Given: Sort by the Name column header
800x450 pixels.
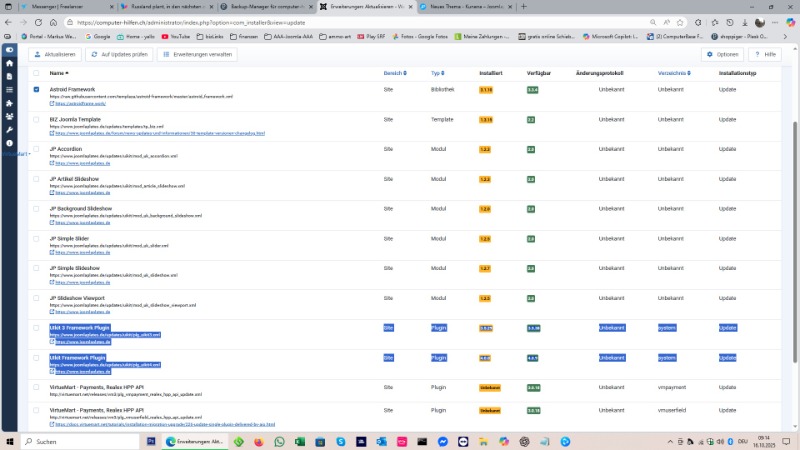Looking at the screenshot, I should coord(58,73).
